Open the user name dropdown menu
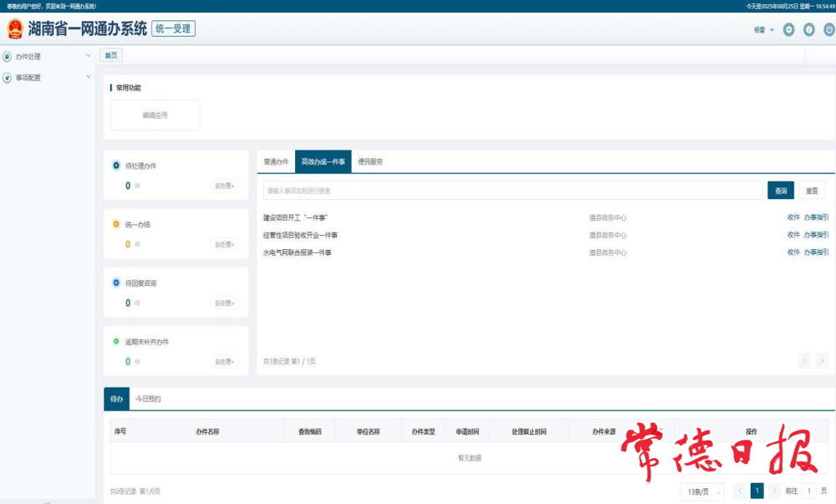 coord(764,29)
